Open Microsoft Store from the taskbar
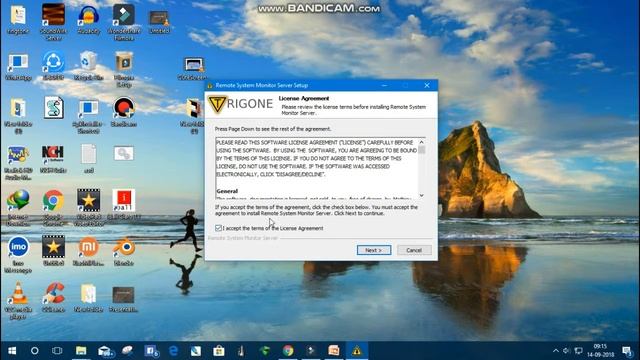The width and height of the screenshot is (640, 360). [219, 351]
